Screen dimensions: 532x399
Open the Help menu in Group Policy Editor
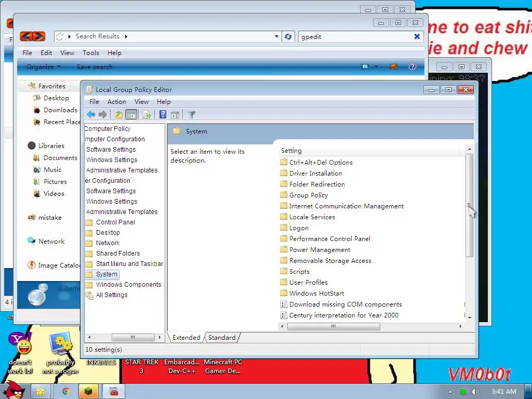click(164, 101)
